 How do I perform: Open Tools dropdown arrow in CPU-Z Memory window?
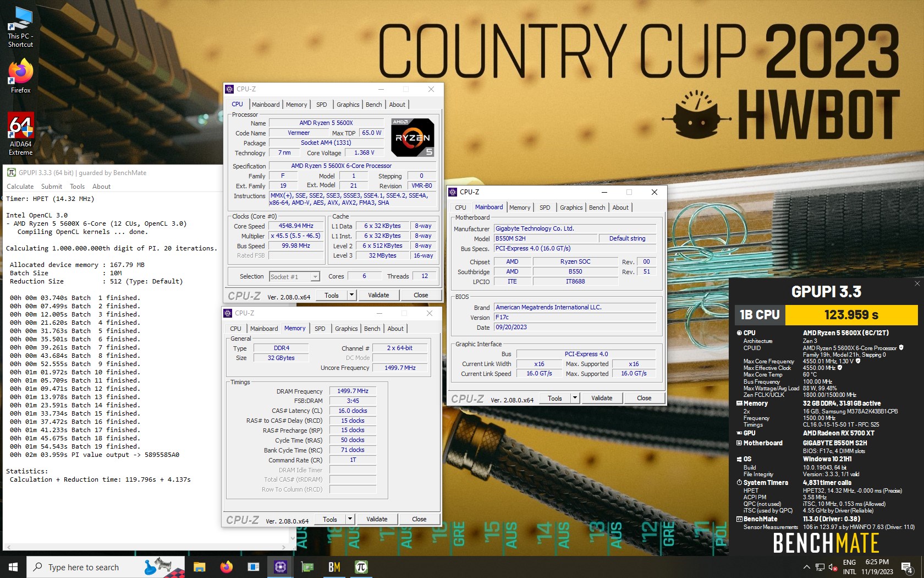pos(350,519)
